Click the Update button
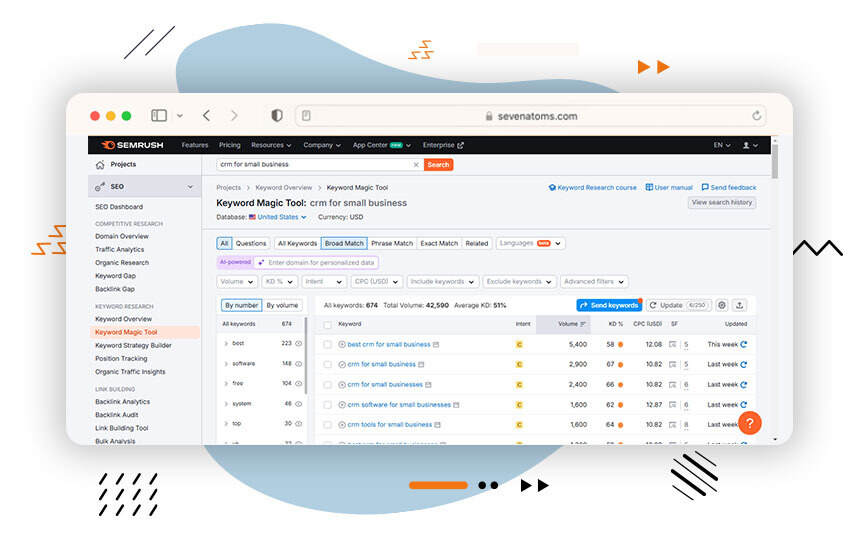This screenshot has height=538, width=860. pos(680,305)
